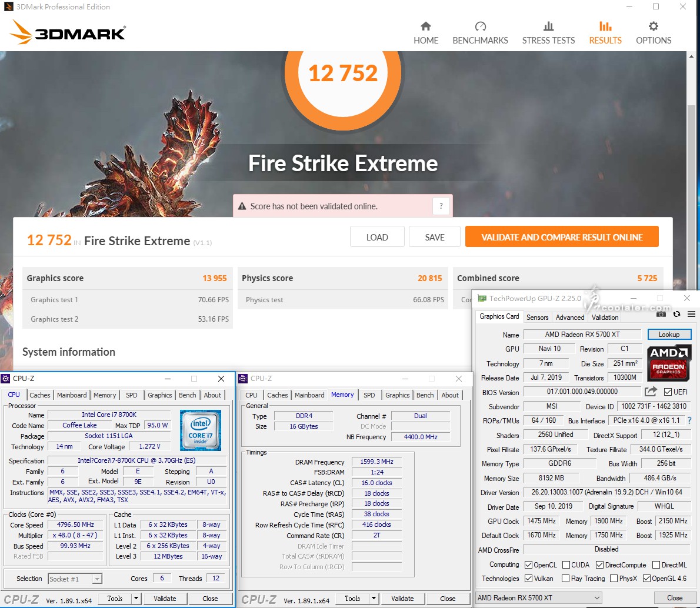Click the DRAM Frequency 1599.3 MHz value
The image size is (700, 608).
[376, 462]
